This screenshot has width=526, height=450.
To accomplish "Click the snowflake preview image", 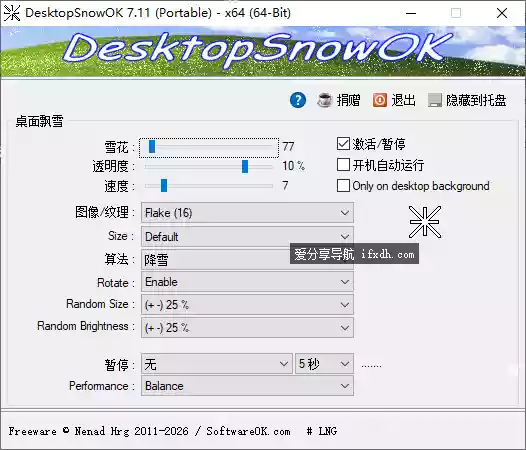I will click(x=425, y=222).
